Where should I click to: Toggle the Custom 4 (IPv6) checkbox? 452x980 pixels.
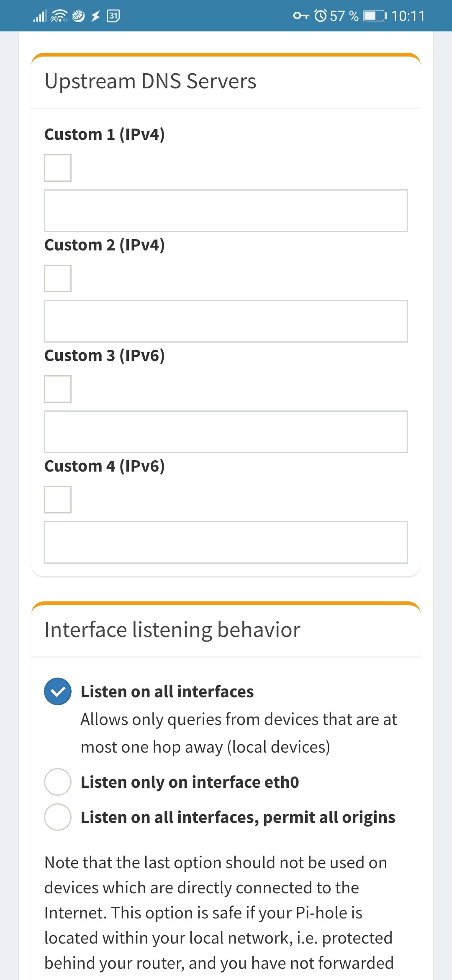[x=58, y=500]
